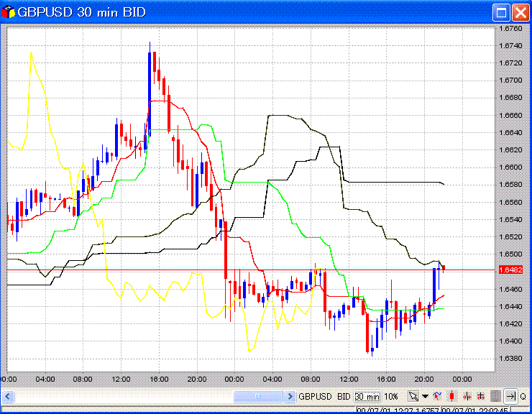Click the Q icon in toolbar

coord(523,396)
